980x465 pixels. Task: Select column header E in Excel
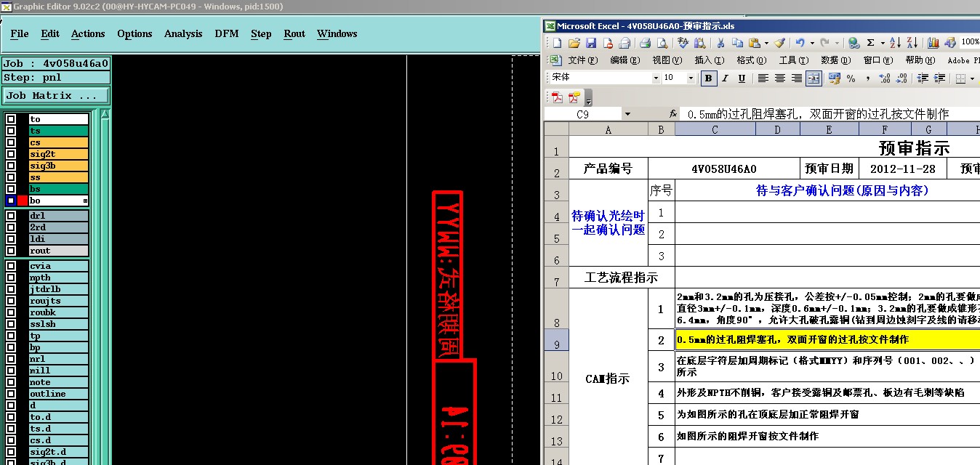coord(829,129)
